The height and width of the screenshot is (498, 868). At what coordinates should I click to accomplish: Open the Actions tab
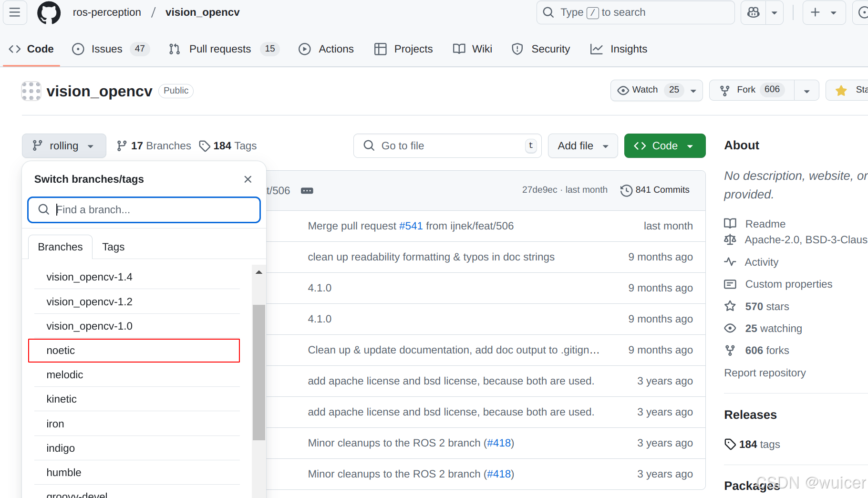(326, 49)
